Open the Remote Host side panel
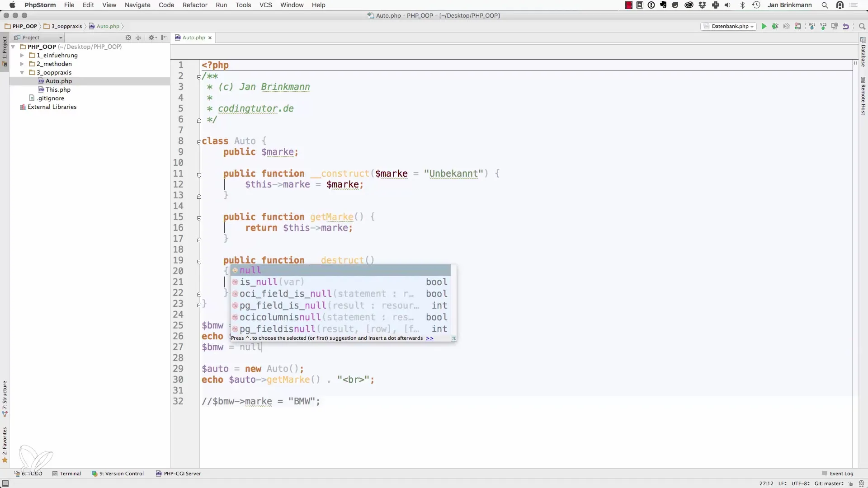The height and width of the screenshot is (488, 868). 863,96
